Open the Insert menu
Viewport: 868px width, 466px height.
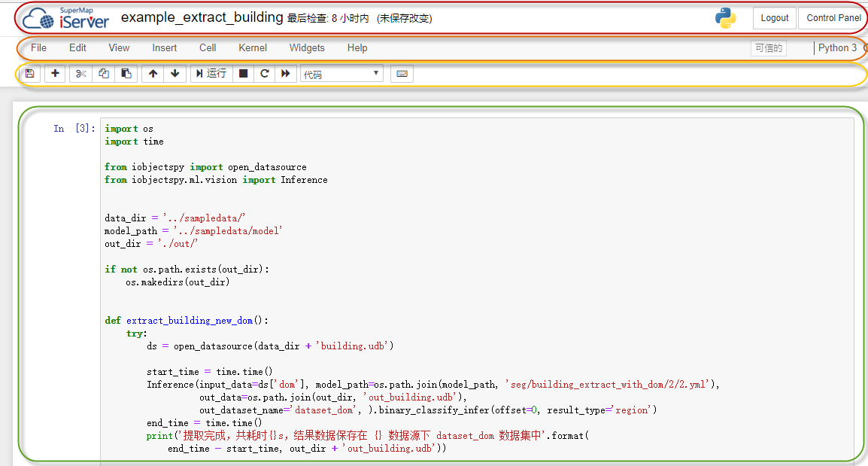click(165, 48)
